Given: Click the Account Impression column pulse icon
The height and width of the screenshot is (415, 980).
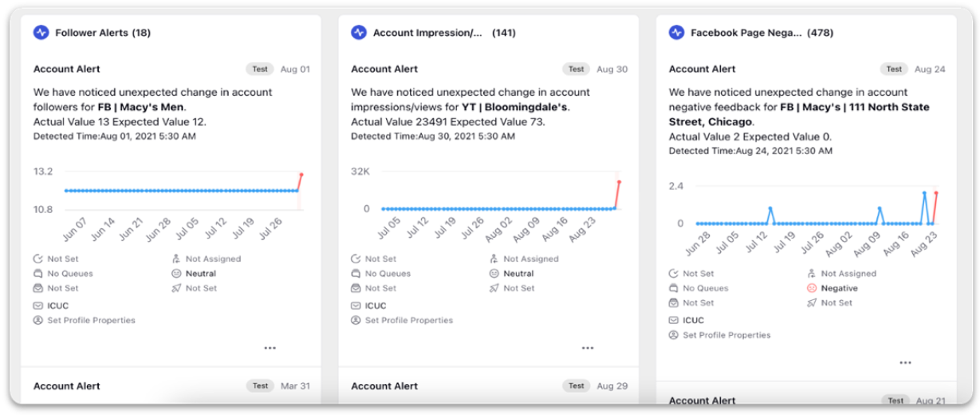Looking at the screenshot, I should point(359,33).
